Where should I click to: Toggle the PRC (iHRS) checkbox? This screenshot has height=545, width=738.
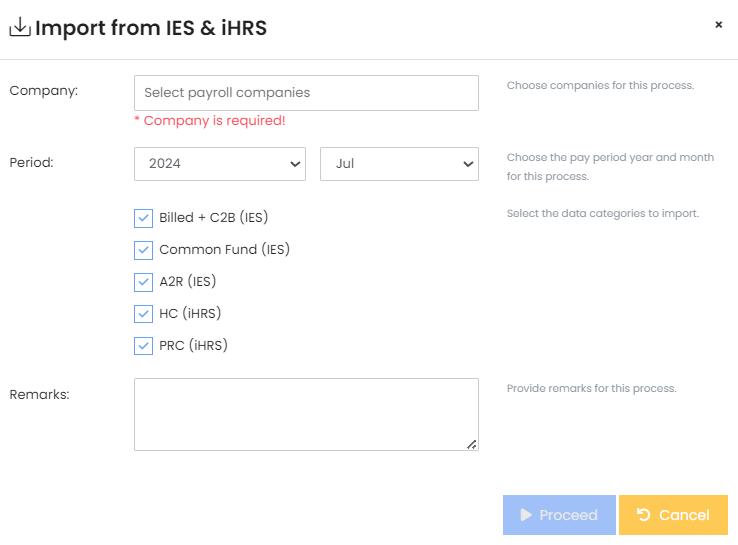(x=143, y=346)
